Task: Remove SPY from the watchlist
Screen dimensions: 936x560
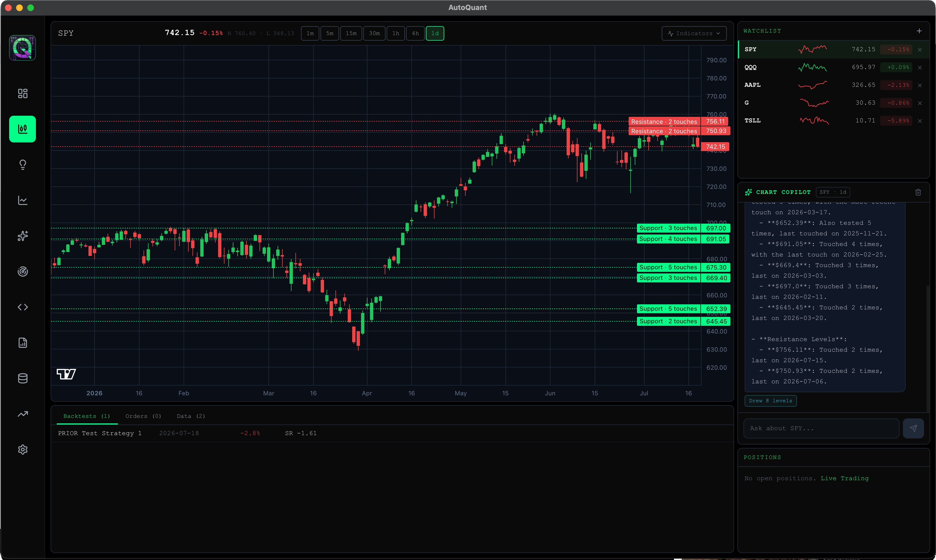Action: [x=920, y=50]
